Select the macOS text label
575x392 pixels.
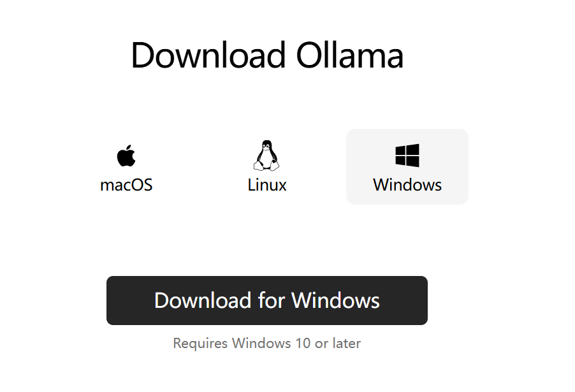coord(126,185)
